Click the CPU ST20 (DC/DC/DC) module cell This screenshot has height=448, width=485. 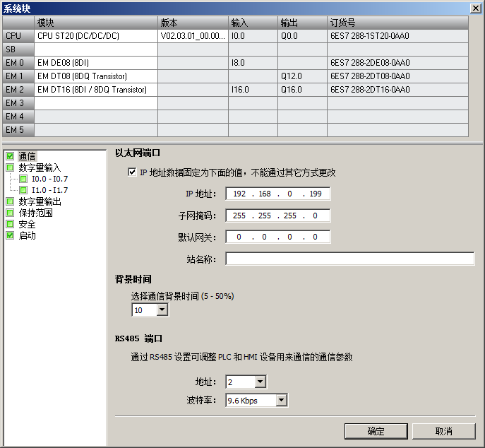[96, 36]
